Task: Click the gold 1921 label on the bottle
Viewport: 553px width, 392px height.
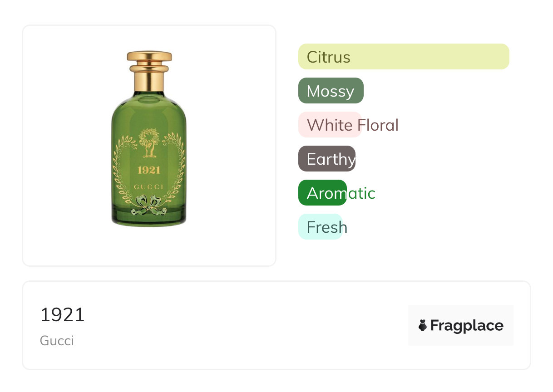Action: pyautogui.click(x=149, y=170)
